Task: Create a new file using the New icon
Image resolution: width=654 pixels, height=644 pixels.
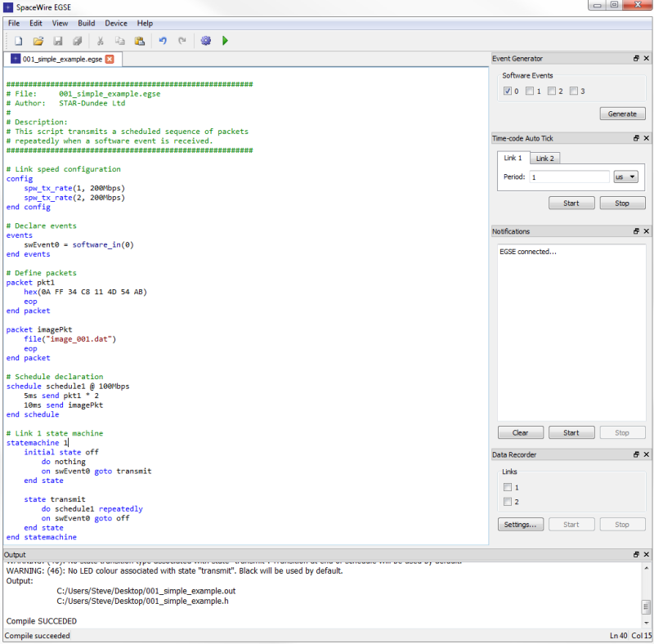Action: (x=18, y=40)
